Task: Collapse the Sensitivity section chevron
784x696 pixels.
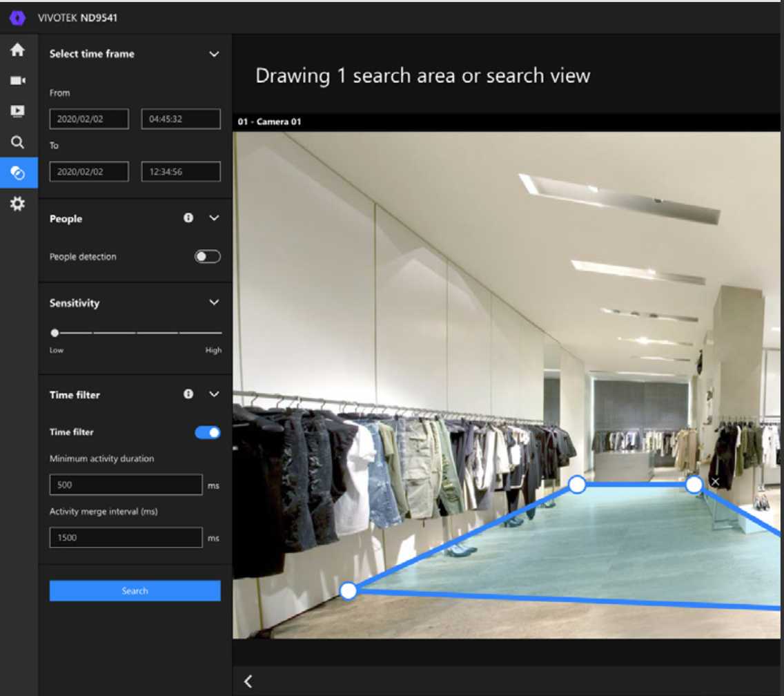Action: point(214,302)
